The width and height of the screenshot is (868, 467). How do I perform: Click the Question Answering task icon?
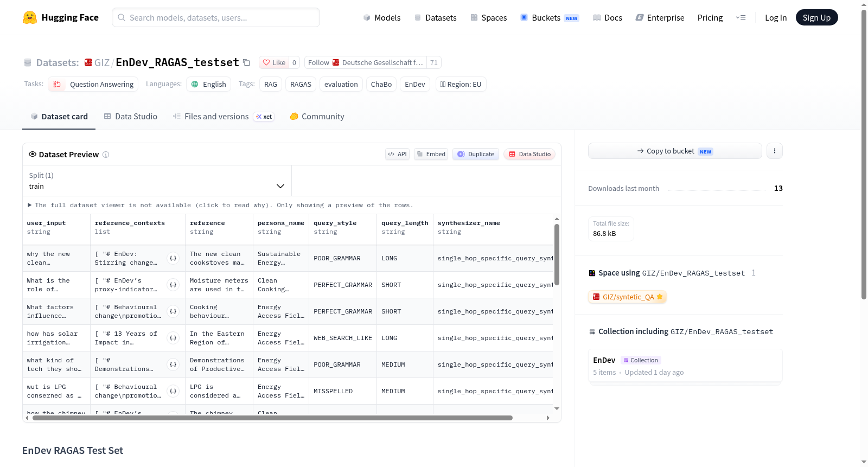click(x=57, y=84)
